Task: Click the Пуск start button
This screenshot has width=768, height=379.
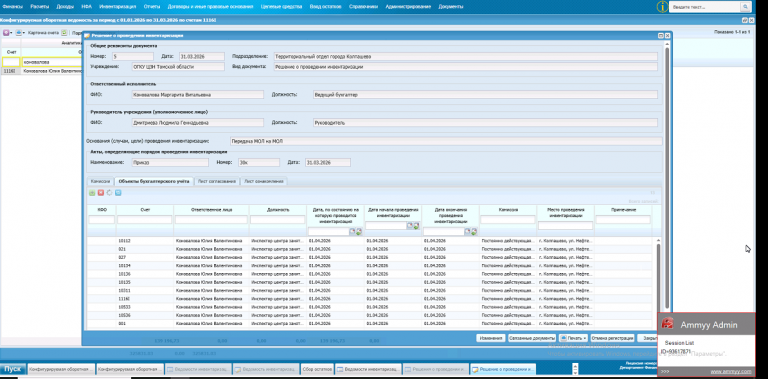Action: 13,369
